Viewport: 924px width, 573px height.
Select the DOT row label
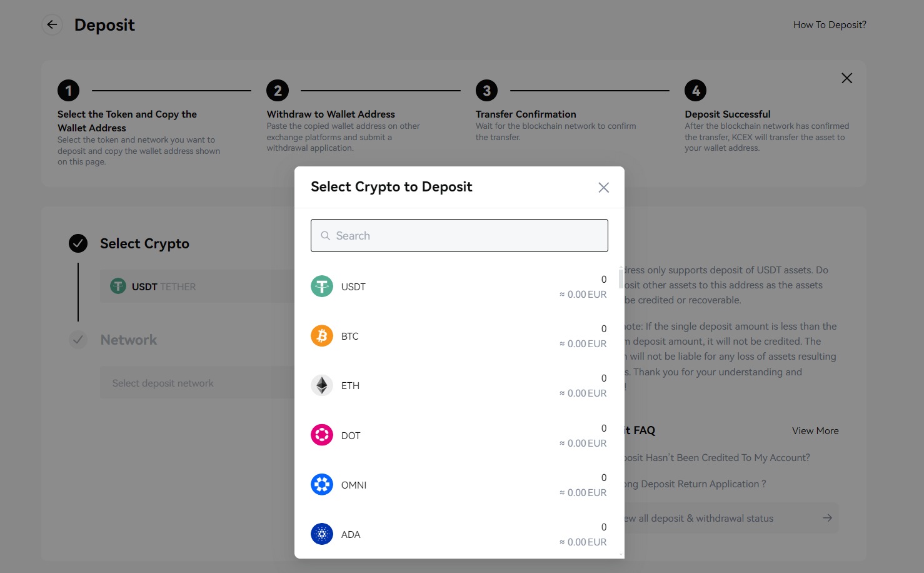click(351, 436)
